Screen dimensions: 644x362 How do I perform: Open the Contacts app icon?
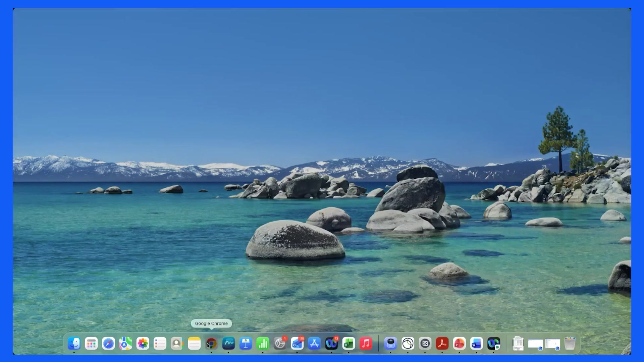[x=177, y=344]
